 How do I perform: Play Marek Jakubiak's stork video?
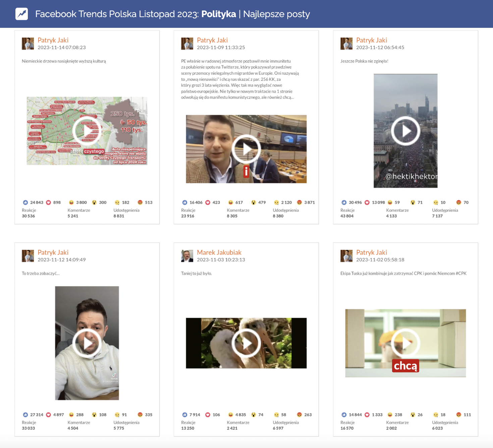[246, 343]
